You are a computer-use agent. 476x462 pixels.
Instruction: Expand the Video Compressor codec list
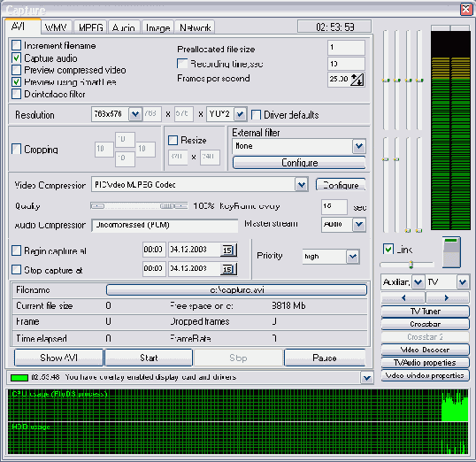click(x=301, y=184)
